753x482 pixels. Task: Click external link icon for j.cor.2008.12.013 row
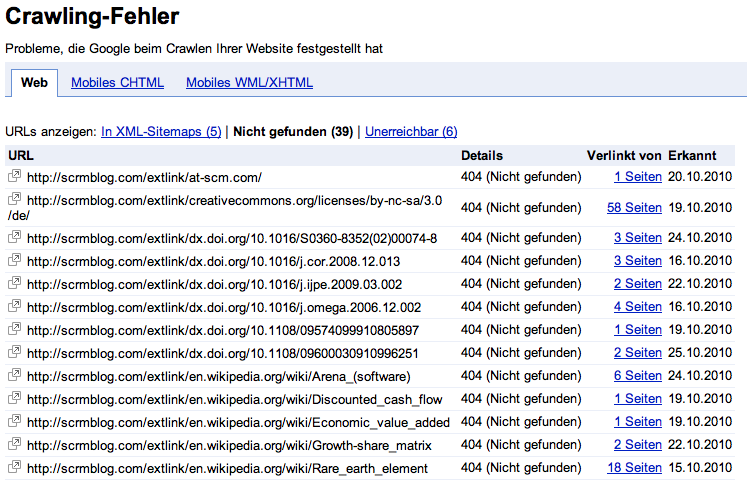15,261
